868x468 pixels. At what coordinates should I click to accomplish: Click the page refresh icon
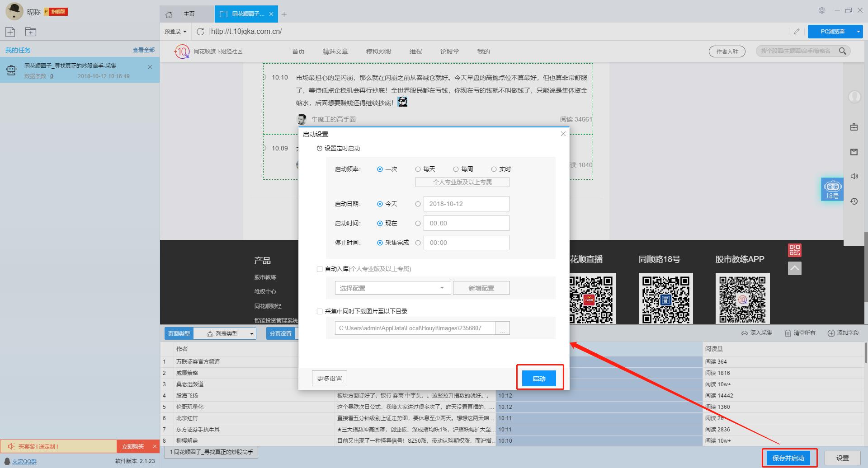tap(201, 31)
